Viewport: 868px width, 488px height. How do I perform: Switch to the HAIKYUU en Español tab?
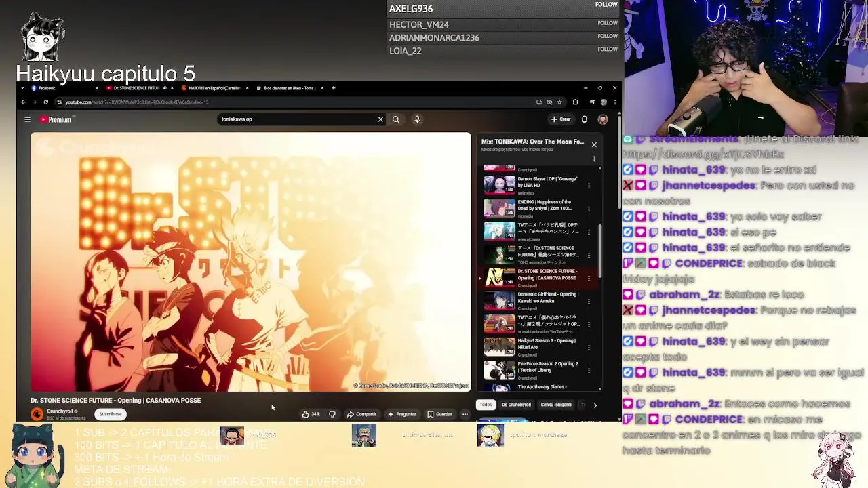(x=214, y=88)
